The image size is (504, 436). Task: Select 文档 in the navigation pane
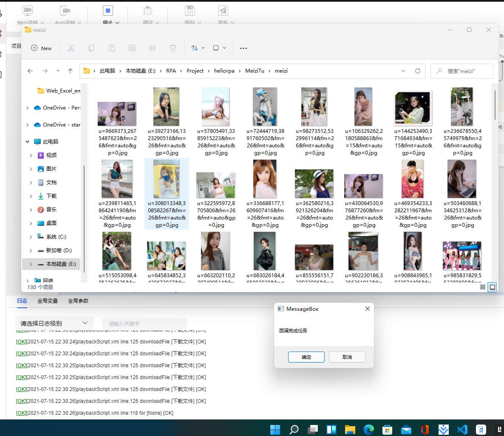[x=51, y=183]
